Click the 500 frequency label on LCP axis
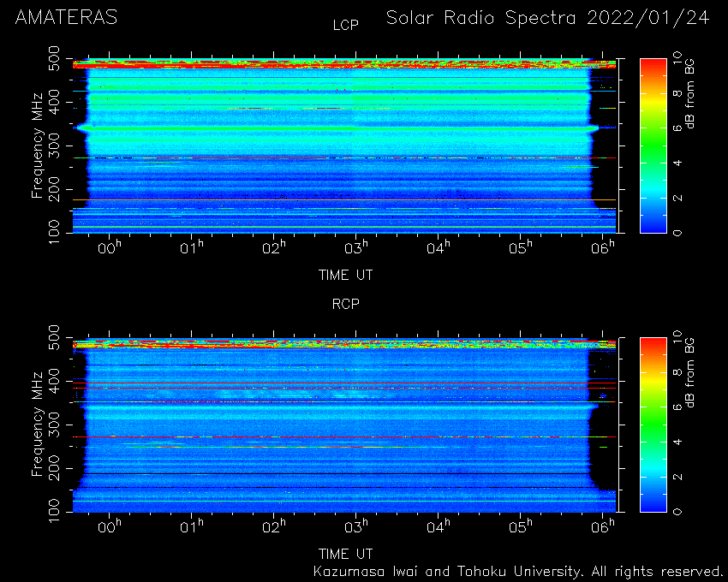Viewport: 728px width, 582px height. 53,57
